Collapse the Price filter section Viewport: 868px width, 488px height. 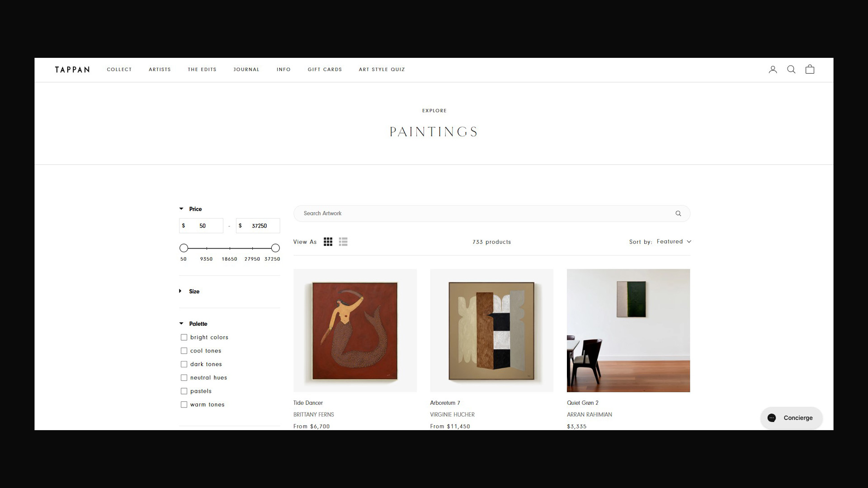click(x=190, y=209)
